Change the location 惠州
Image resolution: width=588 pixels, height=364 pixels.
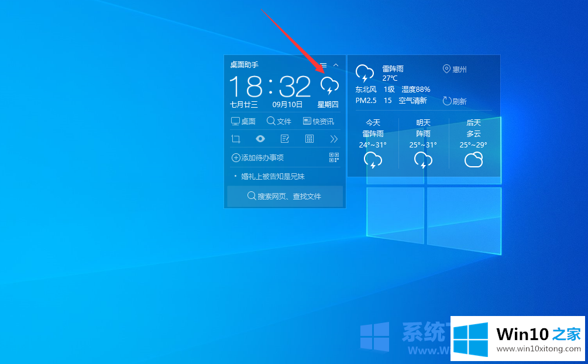pyautogui.click(x=455, y=70)
